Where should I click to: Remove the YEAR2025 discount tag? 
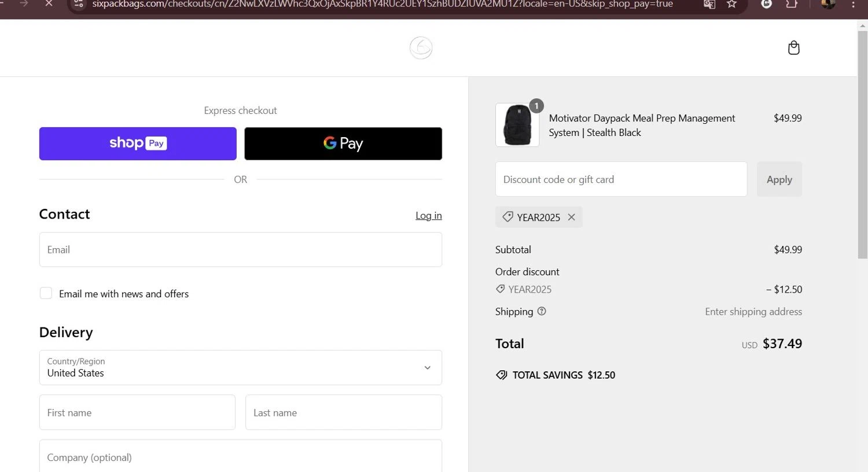tap(571, 217)
